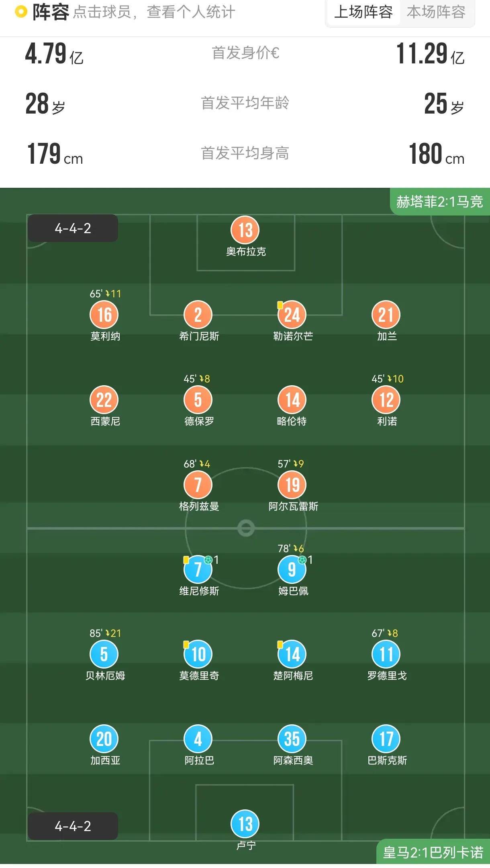The height and width of the screenshot is (868, 490).
Task: Click the top 4-4-2 formation label
Action: (x=73, y=228)
